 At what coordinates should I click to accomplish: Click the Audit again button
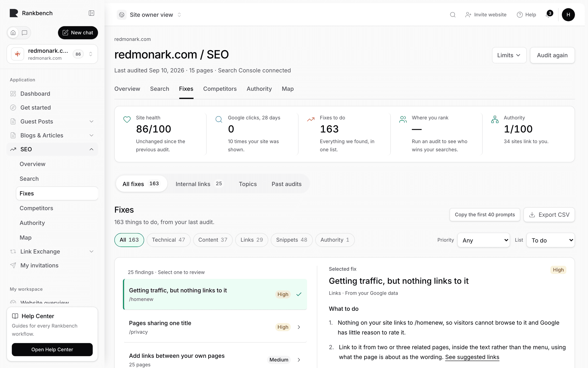552,55
